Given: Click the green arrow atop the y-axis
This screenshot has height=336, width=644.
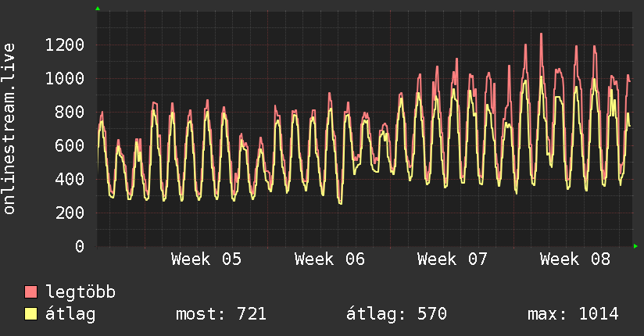Looking at the screenshot, I should [98, 9].
